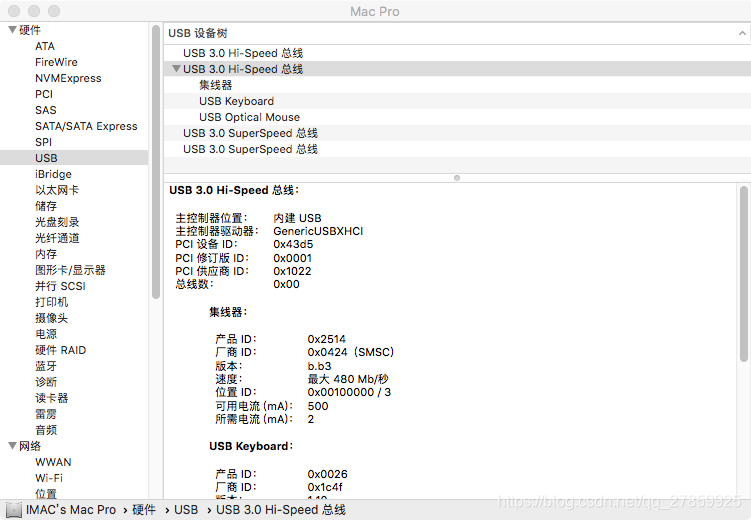
Task: Click 硬件 in the path bar
Action: pyautogui.click(x=144, y=510)
